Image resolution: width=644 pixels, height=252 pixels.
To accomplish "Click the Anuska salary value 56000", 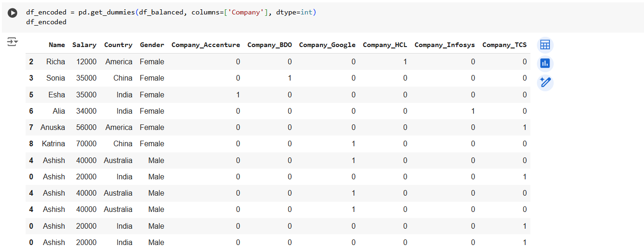I will 86,128.
